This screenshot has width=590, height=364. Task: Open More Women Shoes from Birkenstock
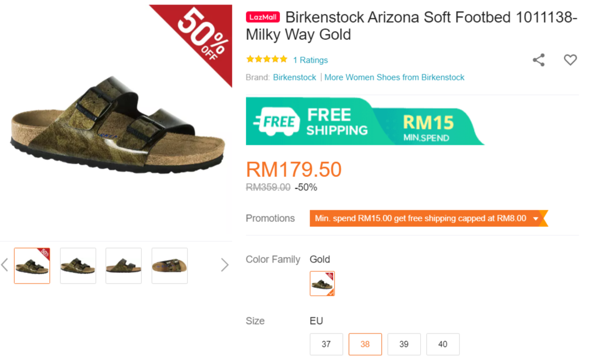click(x=394, y=77)
